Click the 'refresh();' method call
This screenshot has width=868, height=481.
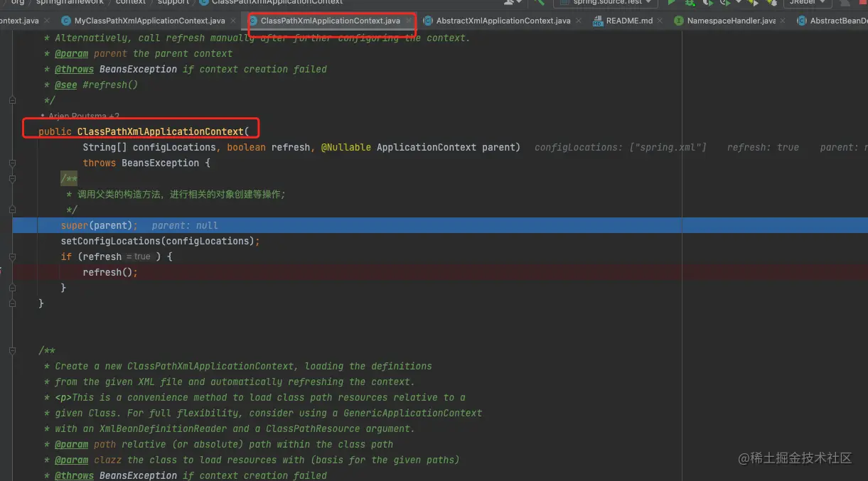[110, 272]
